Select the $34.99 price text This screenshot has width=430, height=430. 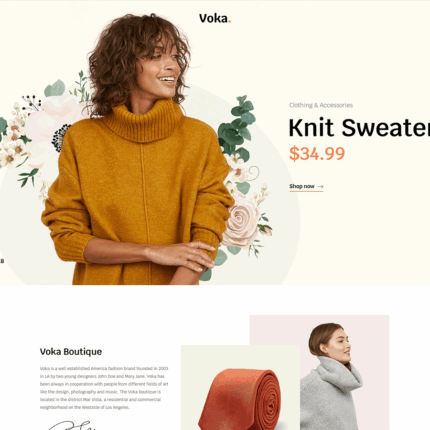pyautogui.click(x=317, y=154)
